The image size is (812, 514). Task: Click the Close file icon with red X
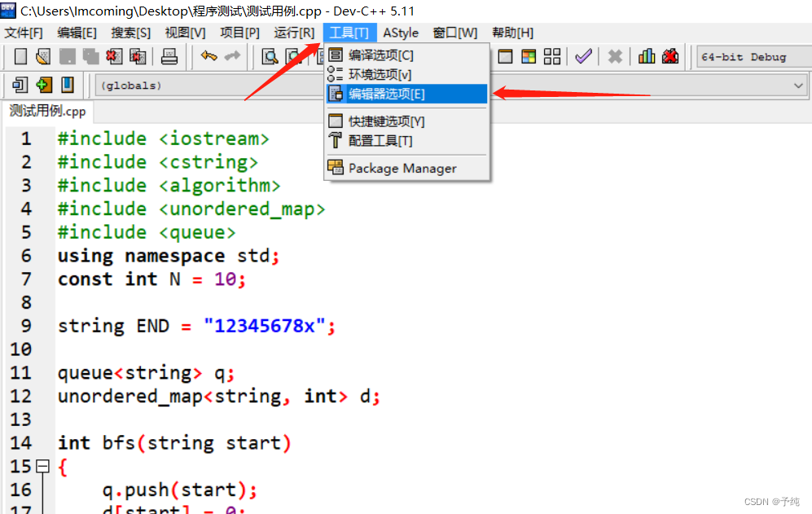[114, 56]
